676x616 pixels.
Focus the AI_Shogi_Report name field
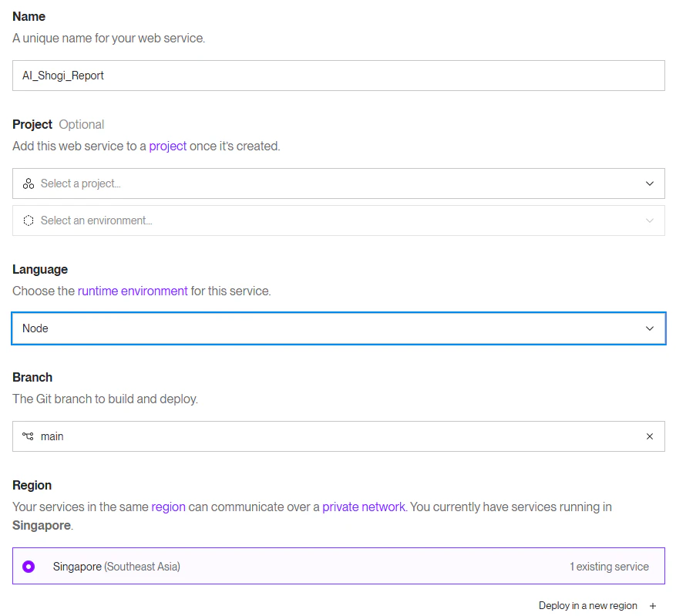338,76
